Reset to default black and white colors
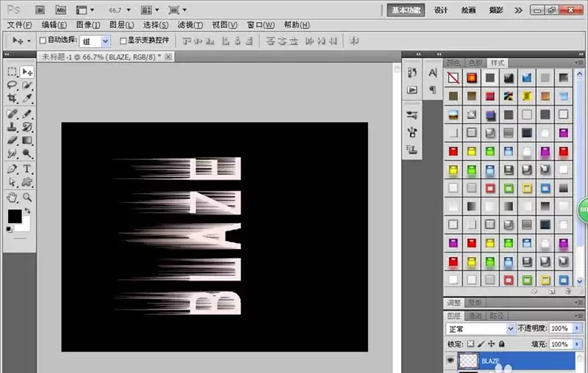The height and width of the screenshot is (373, 588). tap(10, 229)
